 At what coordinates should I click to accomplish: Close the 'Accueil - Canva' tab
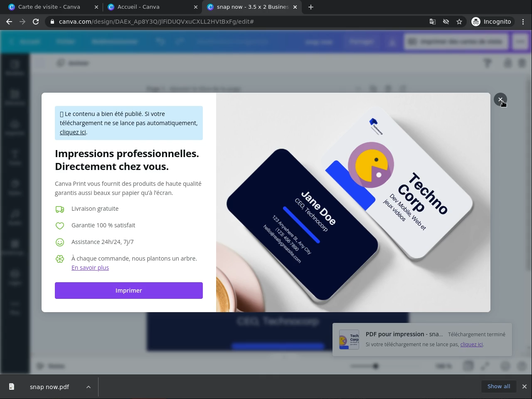click(x=196, y=7)
